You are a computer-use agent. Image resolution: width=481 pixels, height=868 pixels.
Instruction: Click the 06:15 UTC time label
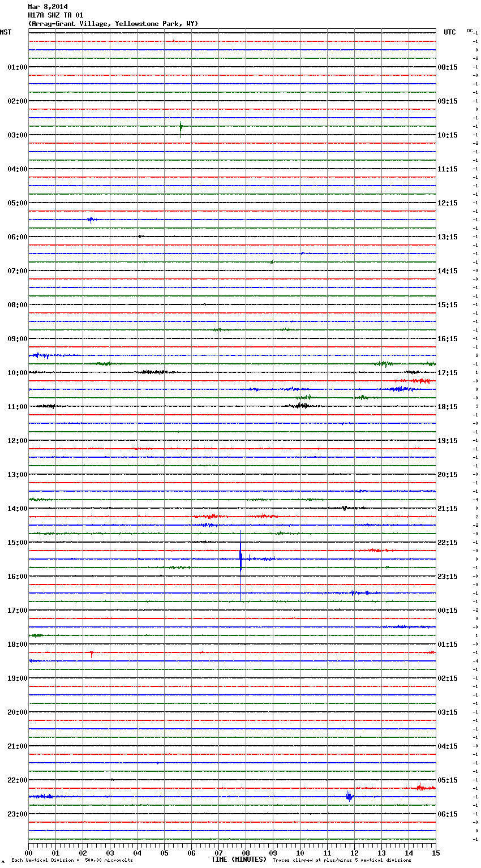[x=448, y=814]
